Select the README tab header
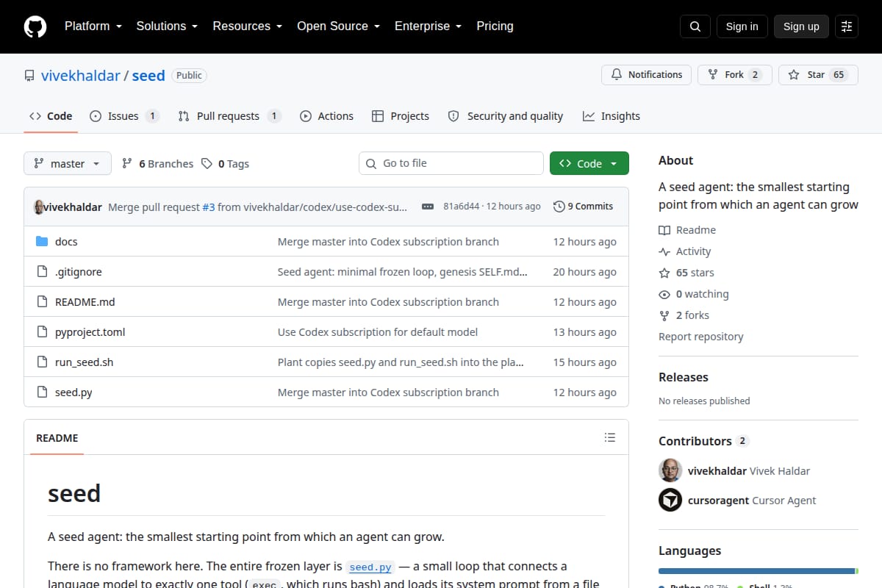Screen dimensions: 882x588 (57, 438)
